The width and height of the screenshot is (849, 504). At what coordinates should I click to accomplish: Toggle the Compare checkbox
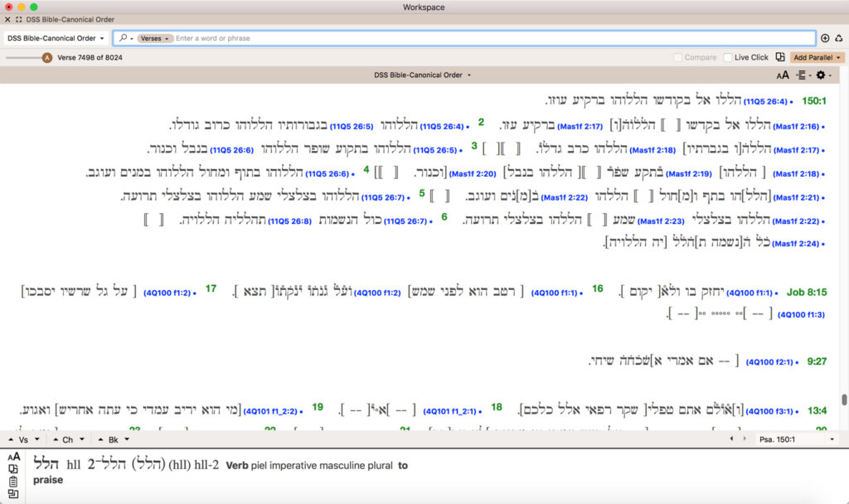coord(678,58)
